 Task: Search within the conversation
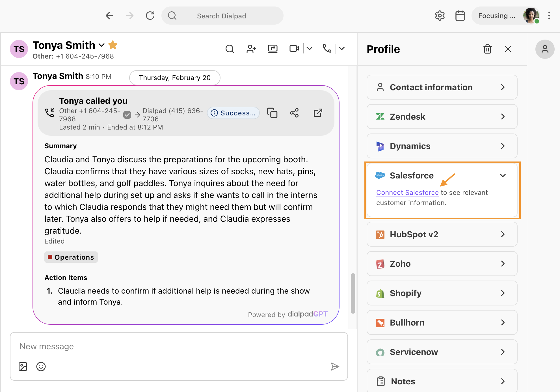click(230, 49)
